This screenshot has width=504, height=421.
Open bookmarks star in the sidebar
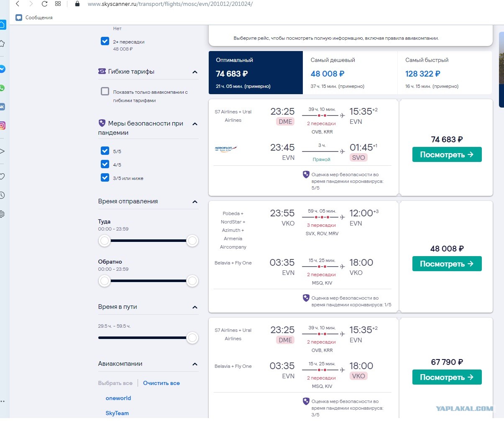pyautogui.click(x=2, y=44)
